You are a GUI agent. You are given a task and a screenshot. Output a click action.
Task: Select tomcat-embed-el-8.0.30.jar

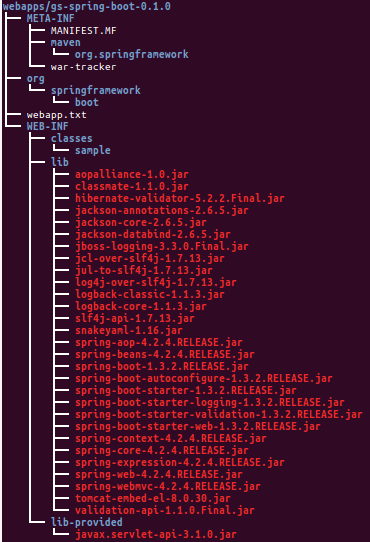point(152,498)
